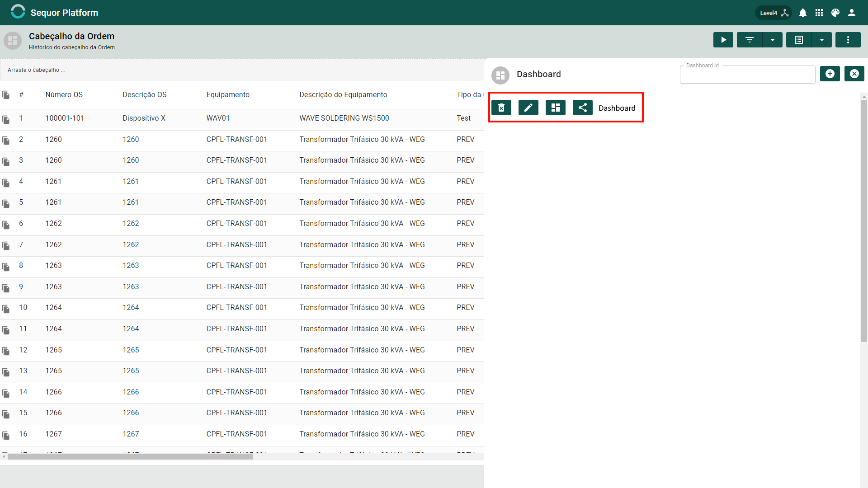The height and width of the screenshot is (488, 868).
Task: Add a dashboard with the plus button
Action: (830, 74)
